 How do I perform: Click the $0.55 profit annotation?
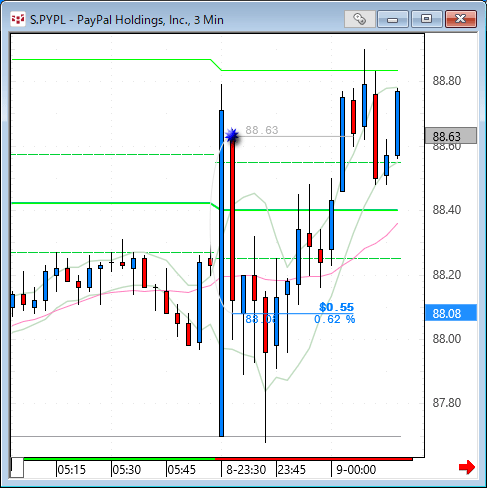point(336,307)
